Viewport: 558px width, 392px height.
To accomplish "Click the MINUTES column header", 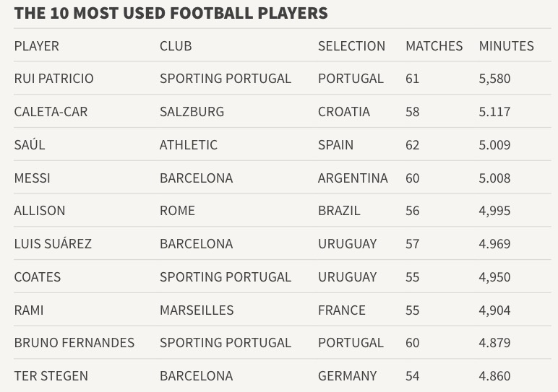I will tap(506, 46).
